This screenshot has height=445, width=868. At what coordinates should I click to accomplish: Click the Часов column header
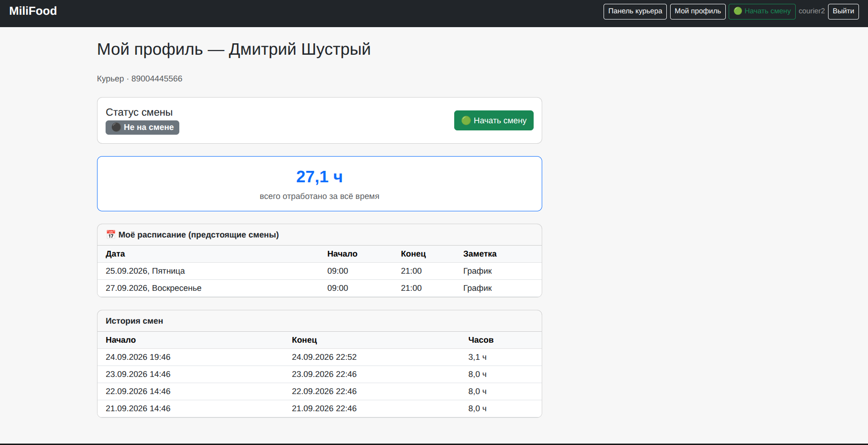[481, 340]
